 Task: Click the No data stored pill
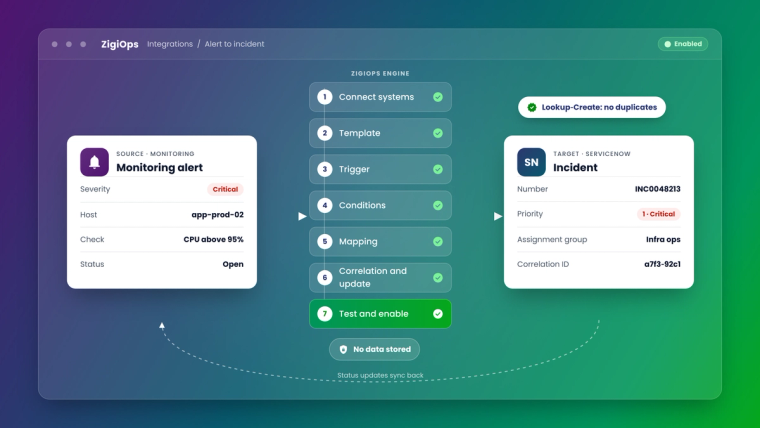[x=374, y=349]
